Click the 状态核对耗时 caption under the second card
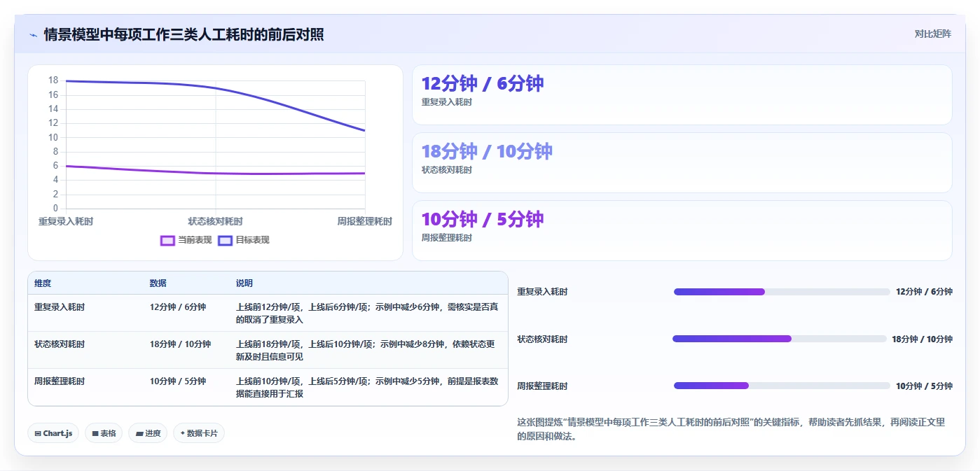 pyautogui.click(x=447, y=170)
